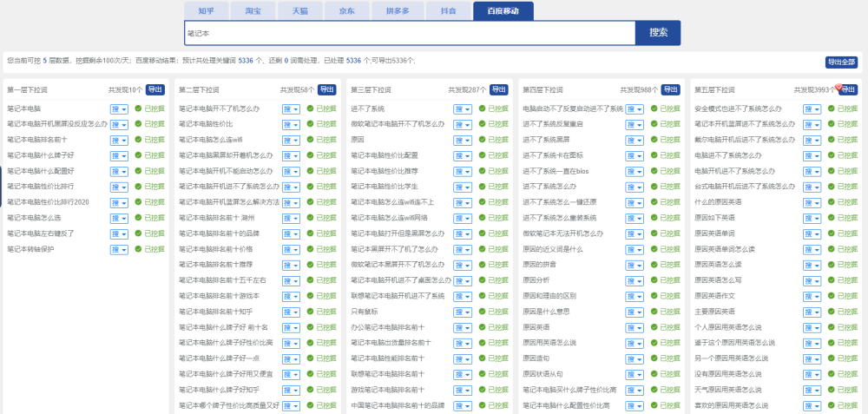Open 搜 dropdown for 笔记本电脑排名前十
The width and height of the screenshot is (868, 414).
pyautogui.click(x=119, y=140)
